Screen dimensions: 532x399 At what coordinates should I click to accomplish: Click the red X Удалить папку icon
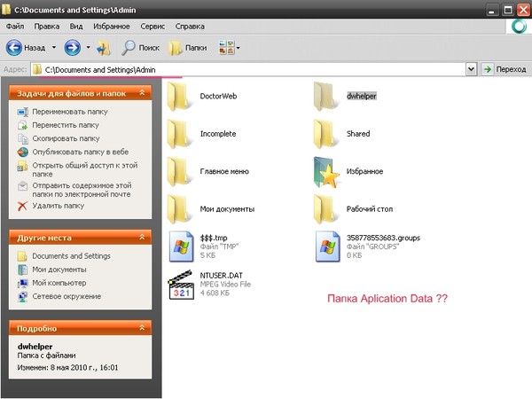[x=22, y=206]
